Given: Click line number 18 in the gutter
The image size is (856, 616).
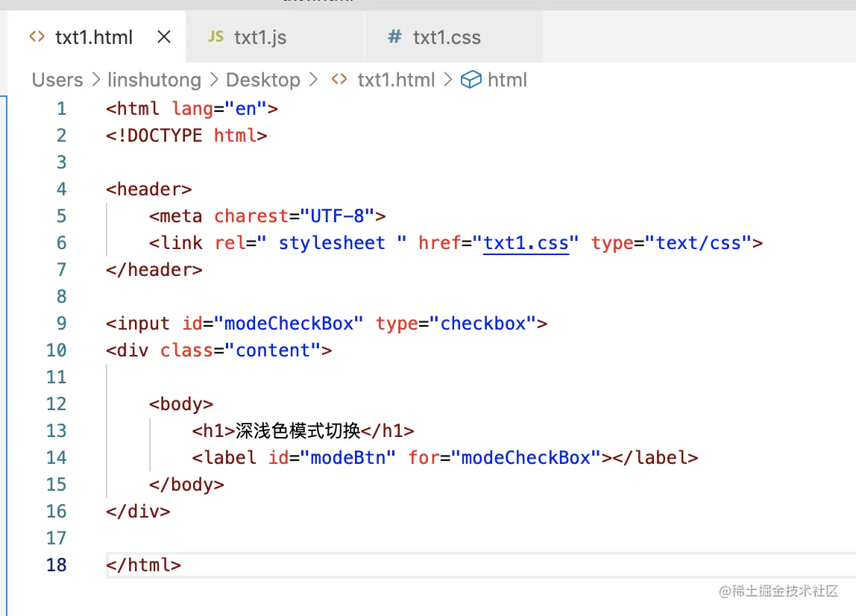Looking at the screenshot, I should click(56, 565).
